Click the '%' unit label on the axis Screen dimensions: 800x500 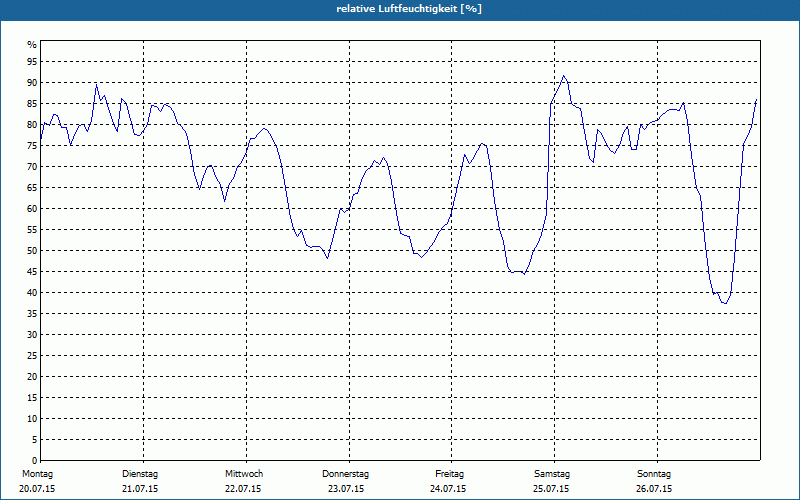32,45
